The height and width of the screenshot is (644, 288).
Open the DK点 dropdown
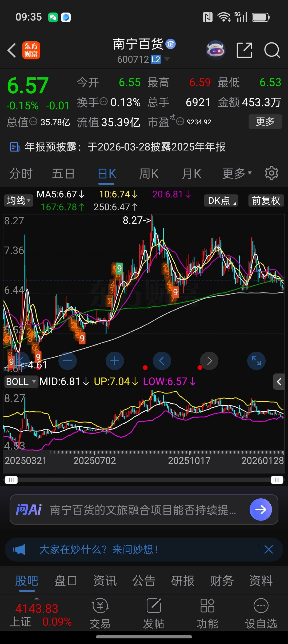pyautogui.click(x=221, y=200)
